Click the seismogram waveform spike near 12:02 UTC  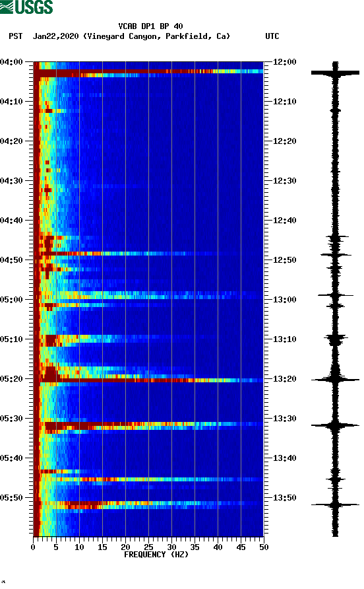coord(335,72)
